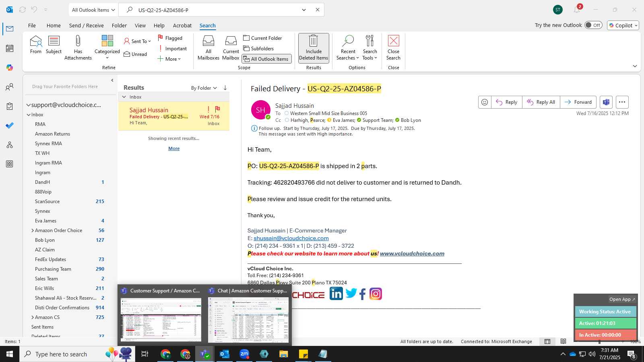Select Current Folder search scope

tap(262, 38)
